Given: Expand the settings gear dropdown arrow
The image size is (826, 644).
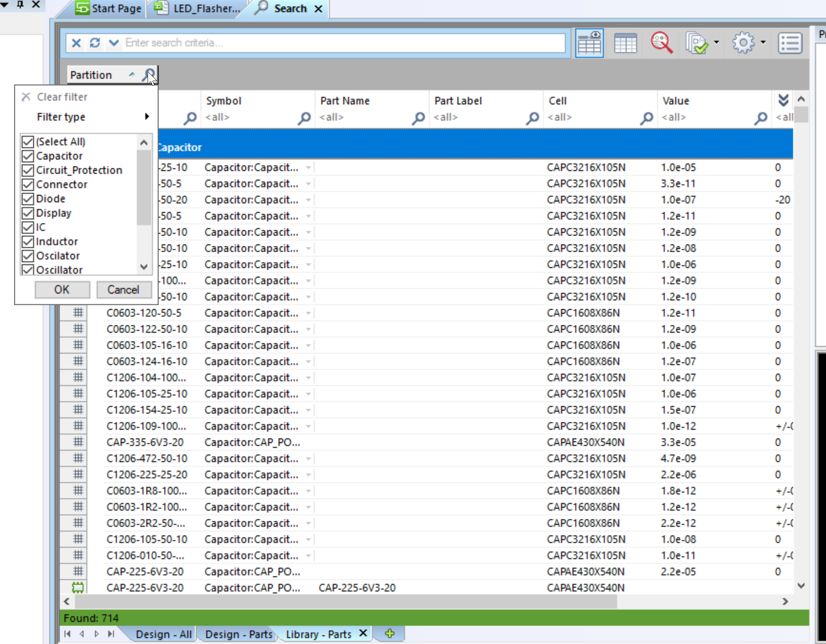Looking at the screenshot, I should pyautogui.click(x=763, y=42).
